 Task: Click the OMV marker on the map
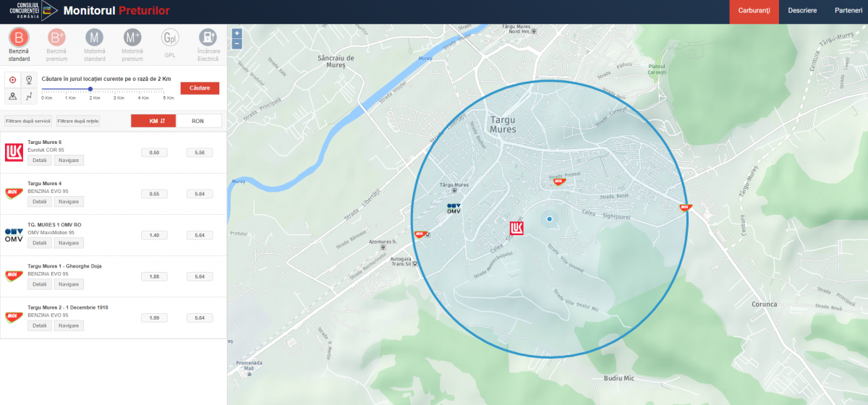point(454,208)
